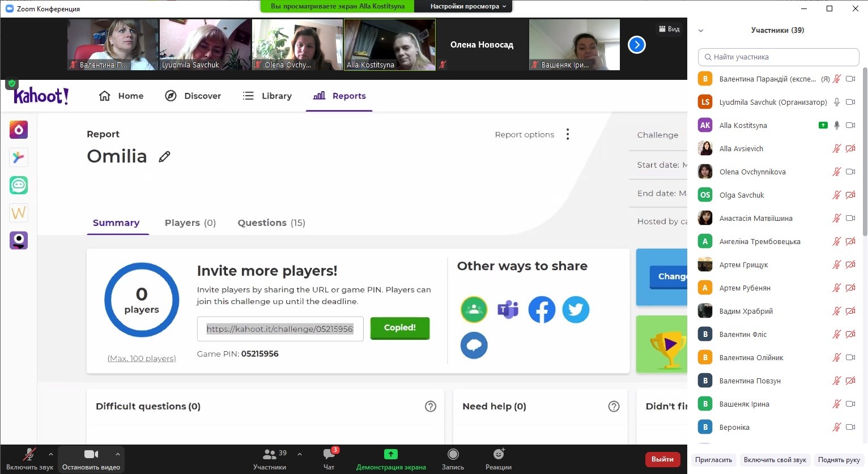Expand audio options arrow next to microphone

(51, 454)
